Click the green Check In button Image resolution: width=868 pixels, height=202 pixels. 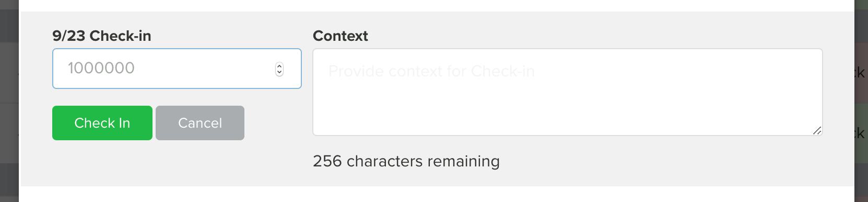[102, 123]
